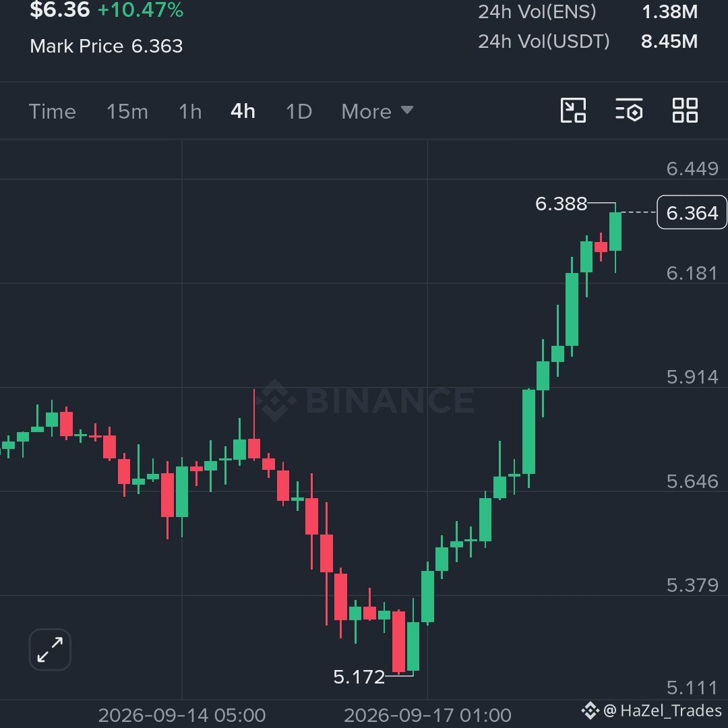This screenshot has width=728, height=728.
Task: Click the current price tag 6.364
Action: click(692, 212)
